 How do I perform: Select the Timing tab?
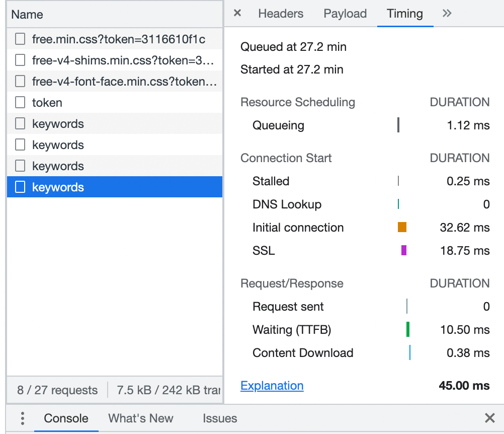point(405,14)
